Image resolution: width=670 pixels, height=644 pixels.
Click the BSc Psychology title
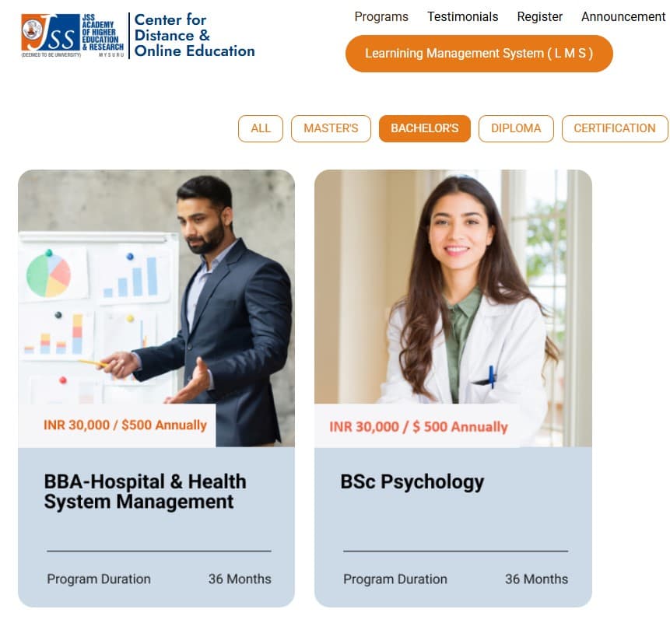tap(412, 482)
